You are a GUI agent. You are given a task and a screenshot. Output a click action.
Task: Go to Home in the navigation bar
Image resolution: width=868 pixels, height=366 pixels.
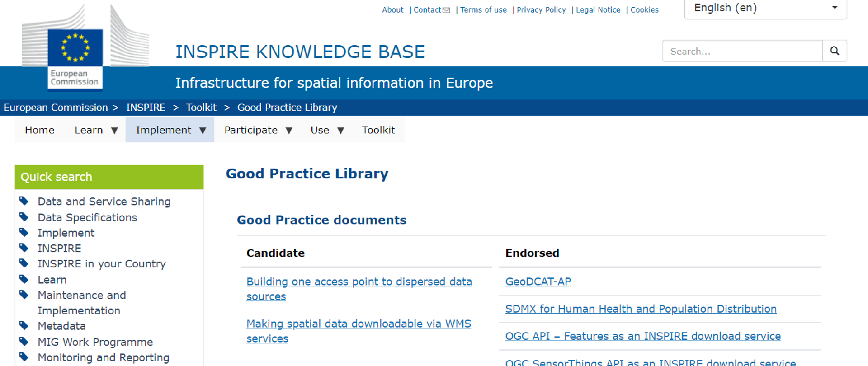[x=40, y=130]
